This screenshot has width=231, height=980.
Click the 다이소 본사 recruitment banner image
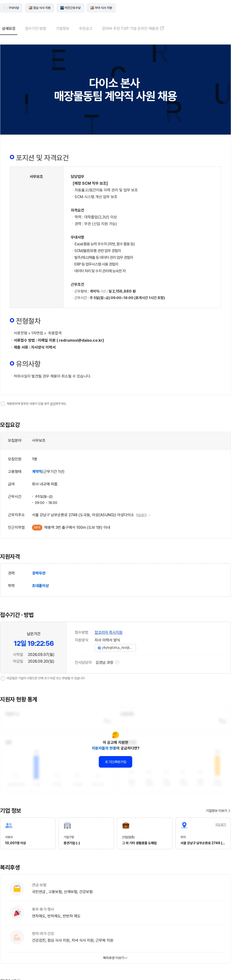click(115, 89)
